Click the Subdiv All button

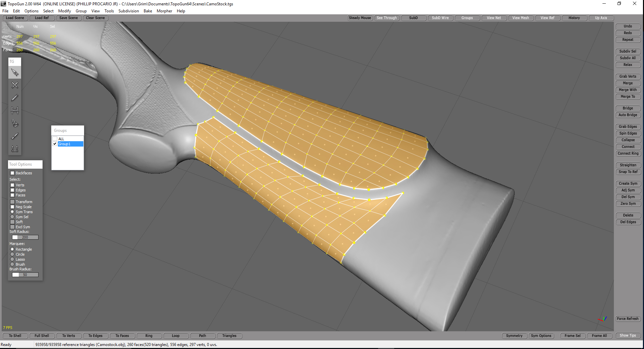[x=628, y=58]
